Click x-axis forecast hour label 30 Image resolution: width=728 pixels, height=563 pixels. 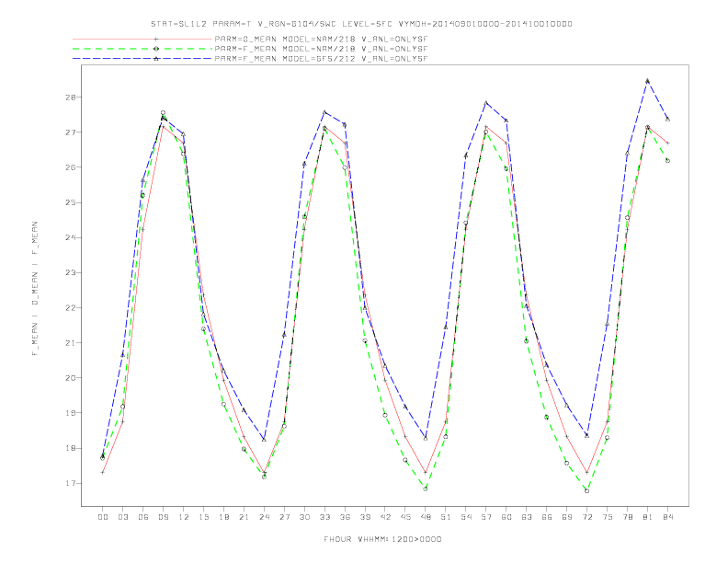tap(304, 517)
